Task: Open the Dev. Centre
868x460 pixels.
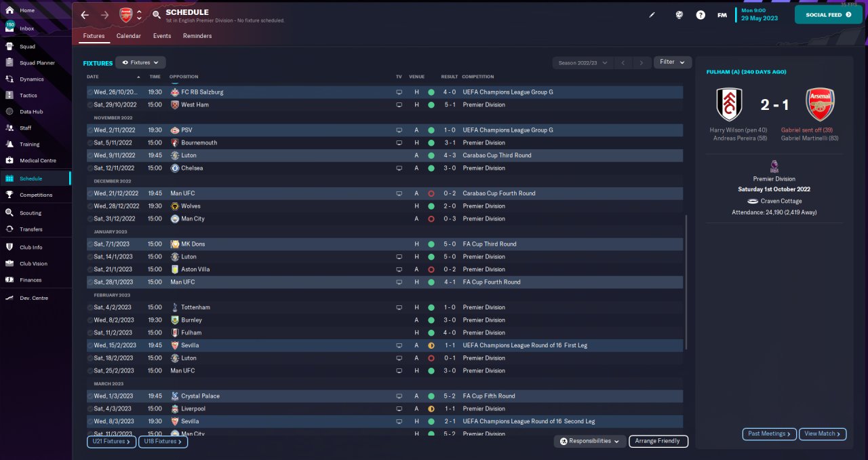Action: [34, 299]
